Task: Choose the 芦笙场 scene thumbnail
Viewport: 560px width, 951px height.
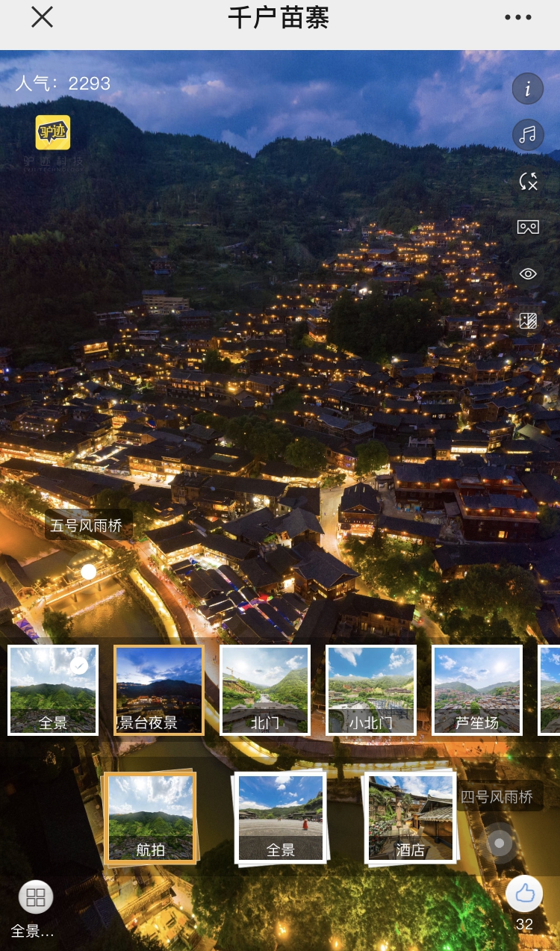Action: [x=477, y=690]
